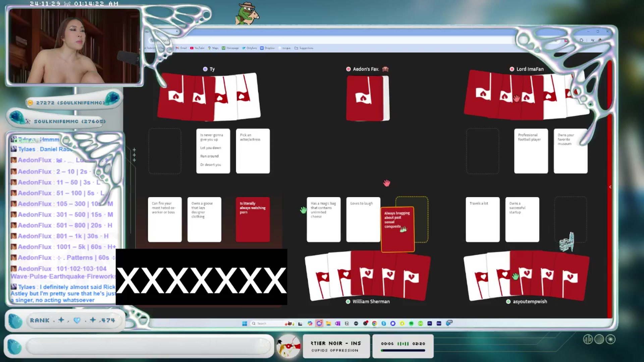Click the star circle icon at bottom right
Image resolution: width=644 pixels, height=362 pixels.
click(610, 339)
